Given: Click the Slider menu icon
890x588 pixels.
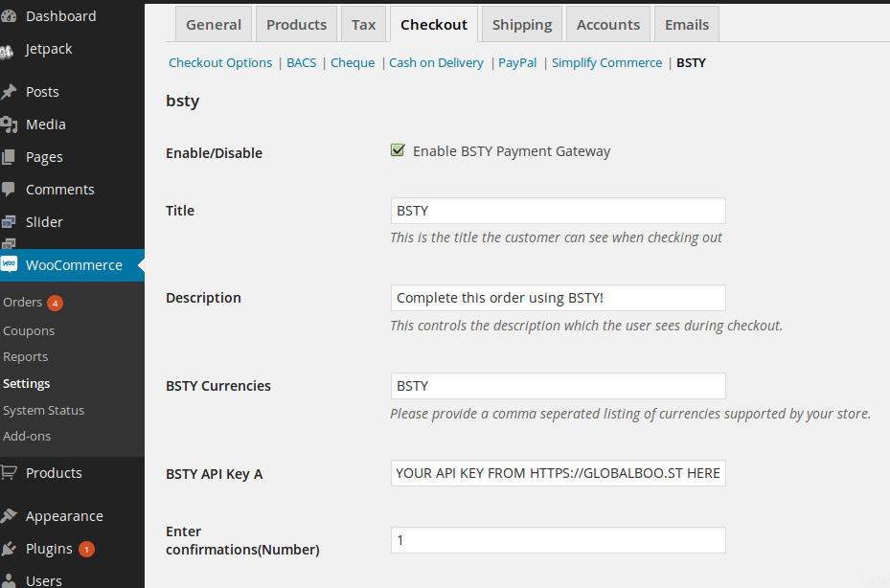Looking at the screenshot, I should click(x=8, y=222).
